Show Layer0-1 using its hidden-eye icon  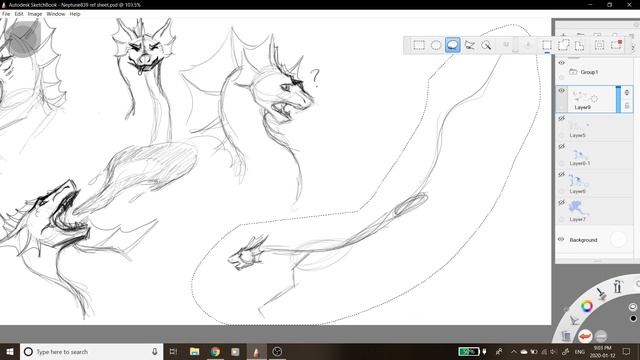[562, 147]
